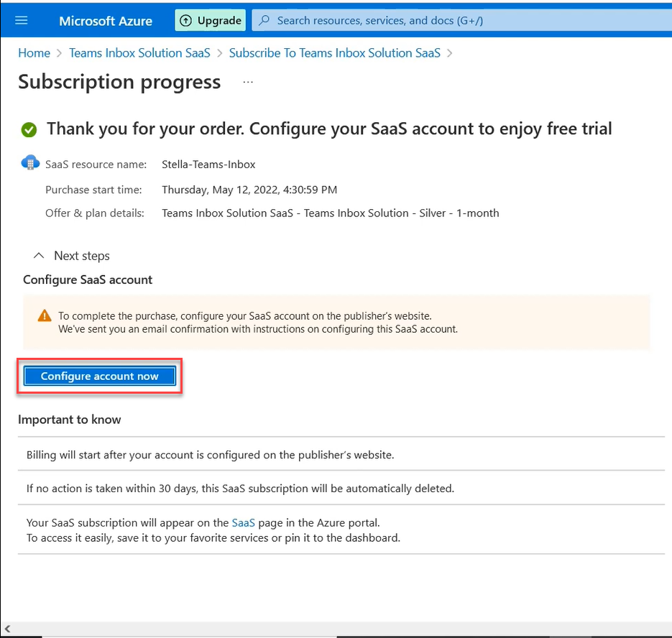
Task: Click chevron after Home breadcrumb
Action: [59, 53]
